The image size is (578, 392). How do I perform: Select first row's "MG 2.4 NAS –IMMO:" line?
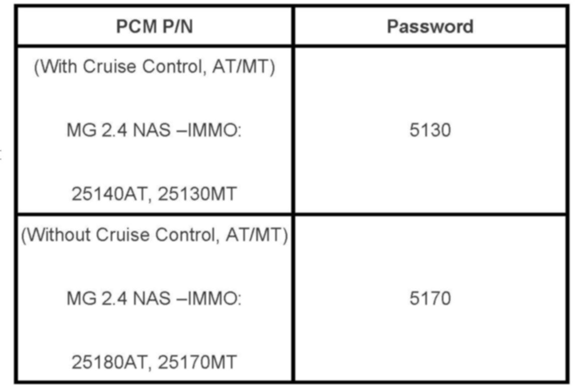[154, 131]
